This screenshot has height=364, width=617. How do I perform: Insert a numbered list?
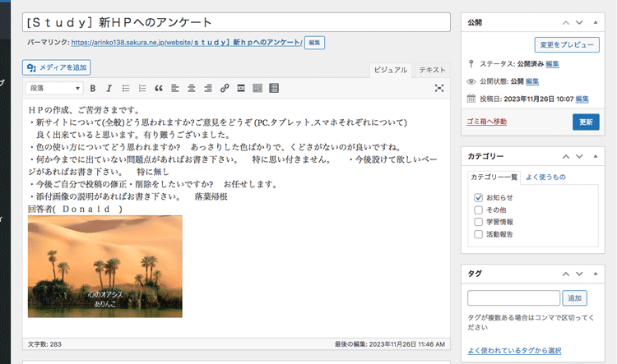click(141, 88)
